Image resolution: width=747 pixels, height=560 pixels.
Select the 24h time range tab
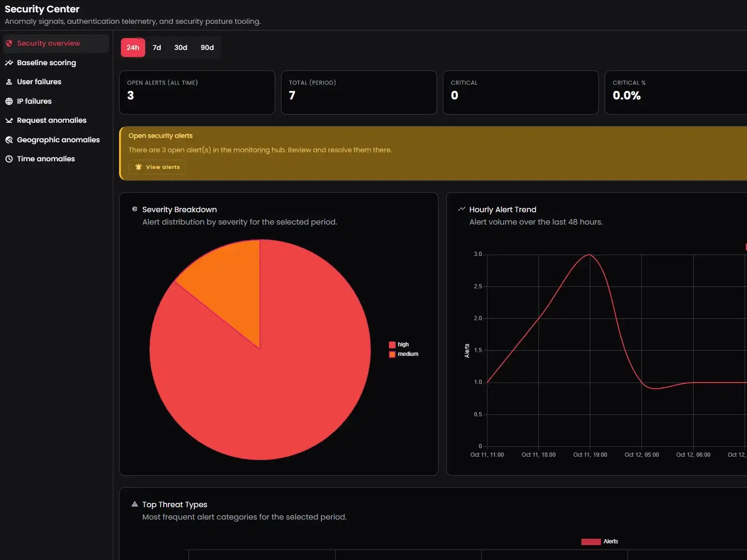133,48
